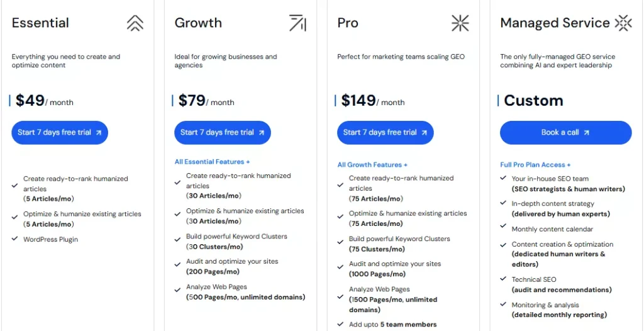This screenshot has width=644, height=331.
Task: Open the Full Pro Plan Access + link
Action: (535, 165)
